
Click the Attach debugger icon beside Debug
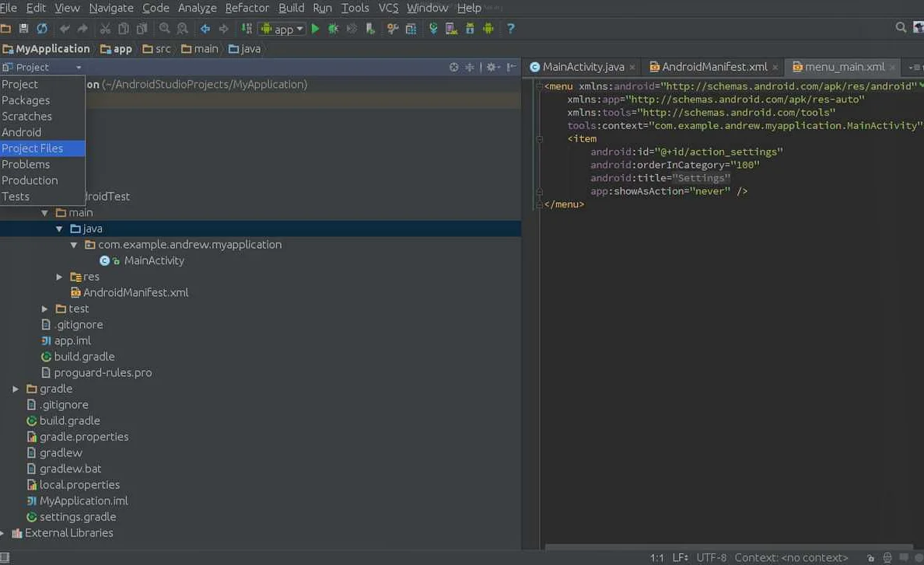[x=352, y=28]
